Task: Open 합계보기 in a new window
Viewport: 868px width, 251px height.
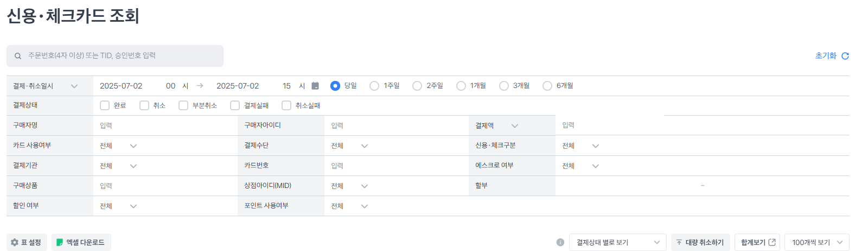Action: point(757,242)
